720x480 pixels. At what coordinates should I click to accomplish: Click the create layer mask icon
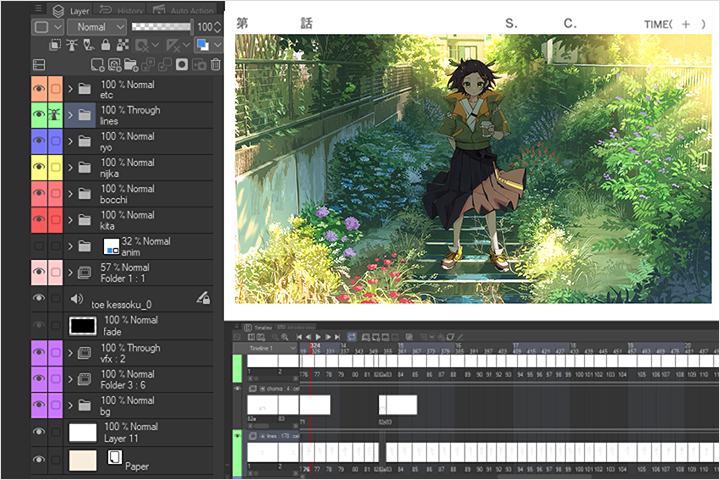182,65
